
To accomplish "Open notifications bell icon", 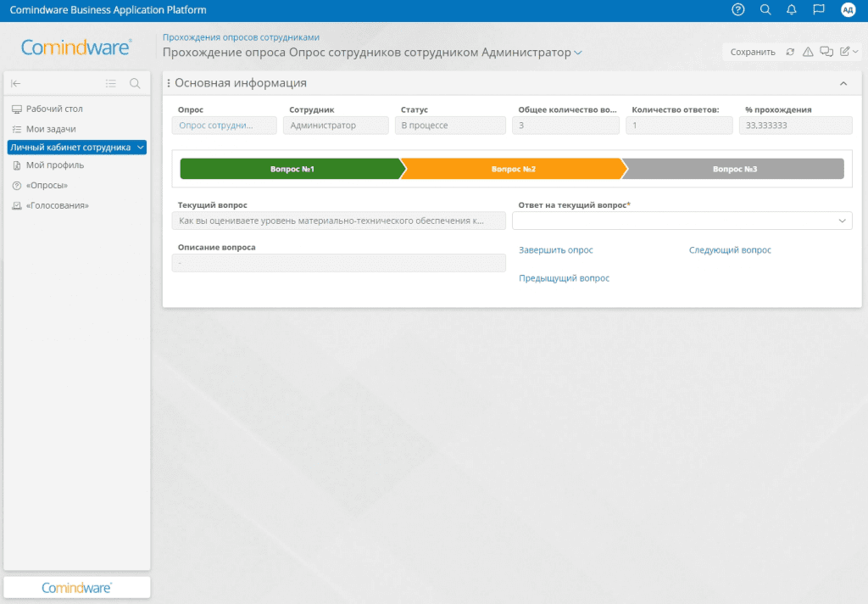I will [792, 10].
